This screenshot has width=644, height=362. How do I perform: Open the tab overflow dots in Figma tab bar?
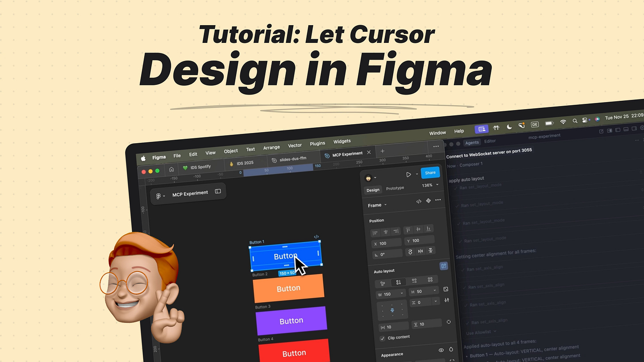[x=436, y=146]
